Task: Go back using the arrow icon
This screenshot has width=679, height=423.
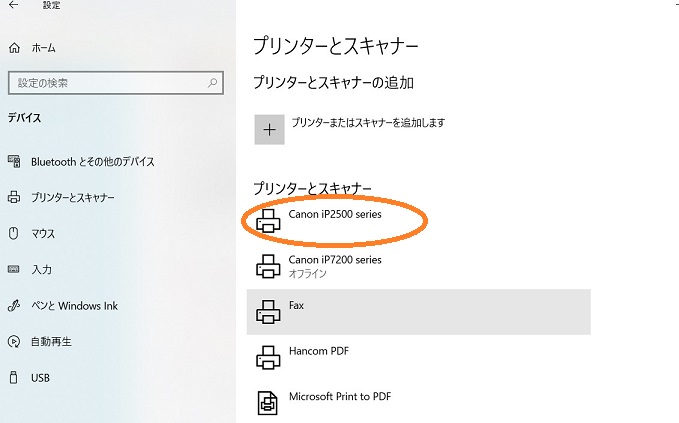Action: (13, 5)
